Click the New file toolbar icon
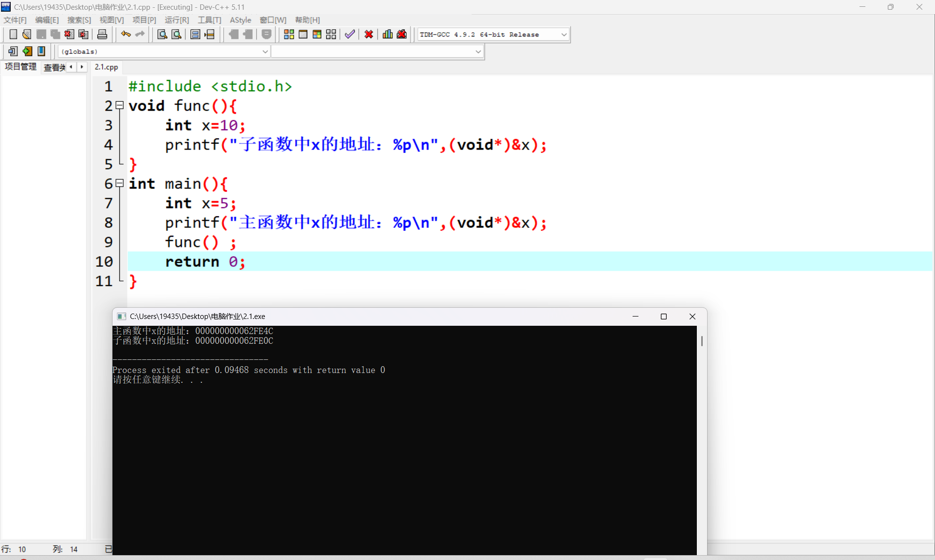 13,34
